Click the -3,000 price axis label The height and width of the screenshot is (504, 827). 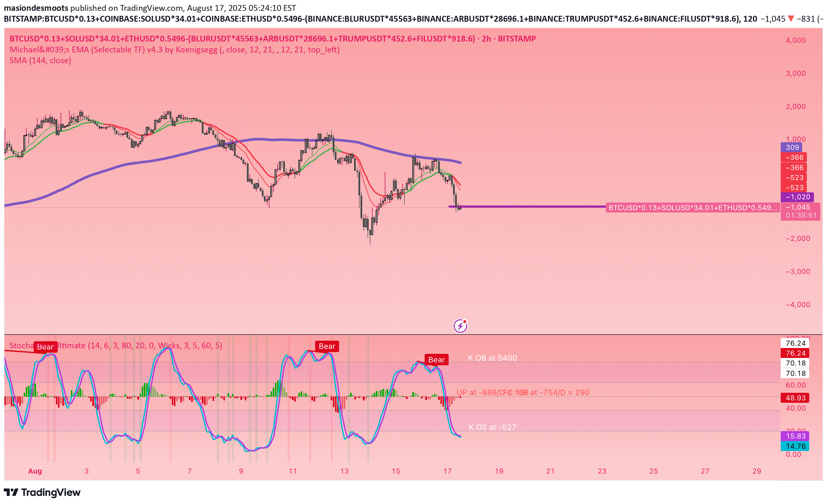[798, 271]
